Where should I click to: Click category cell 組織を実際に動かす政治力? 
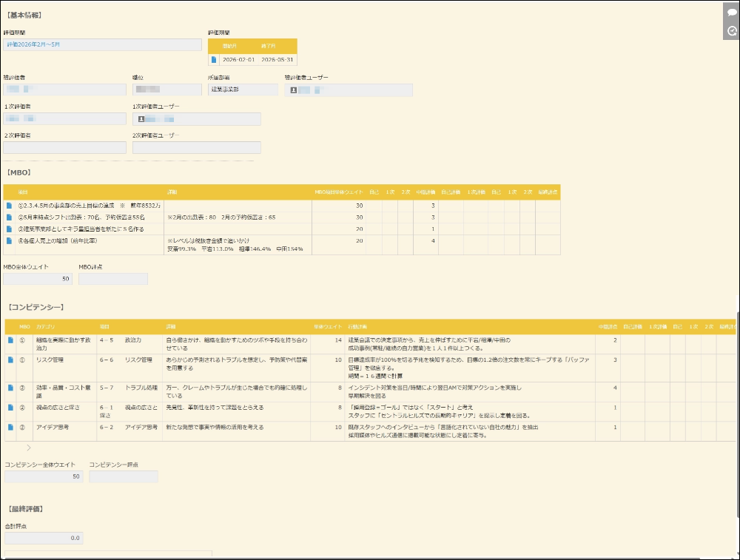pos(63,344)
